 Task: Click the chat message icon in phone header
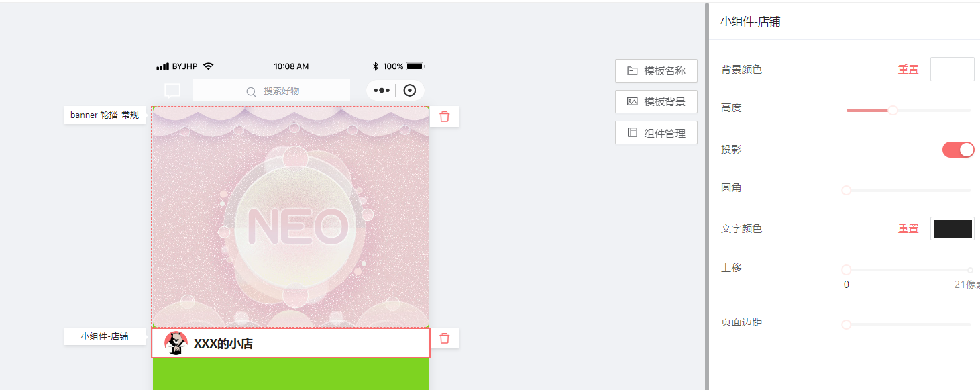pos(172,91)
